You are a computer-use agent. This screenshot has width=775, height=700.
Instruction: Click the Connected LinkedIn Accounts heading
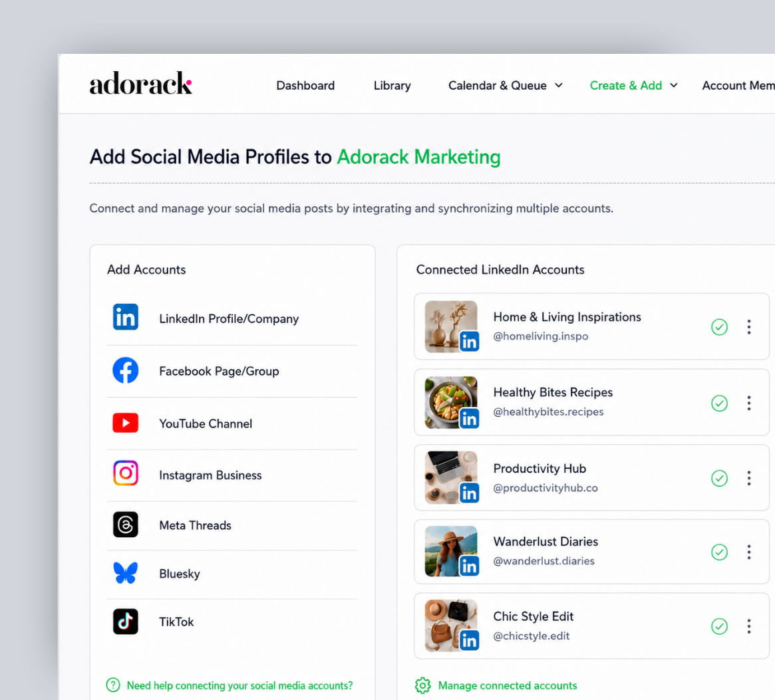pyautogui.click(x=500, y=270)
